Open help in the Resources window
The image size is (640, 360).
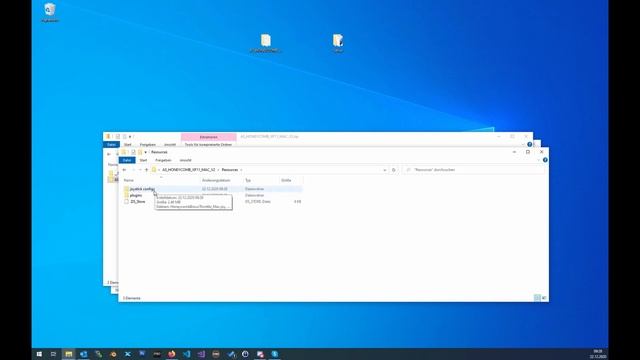[545, 160]
